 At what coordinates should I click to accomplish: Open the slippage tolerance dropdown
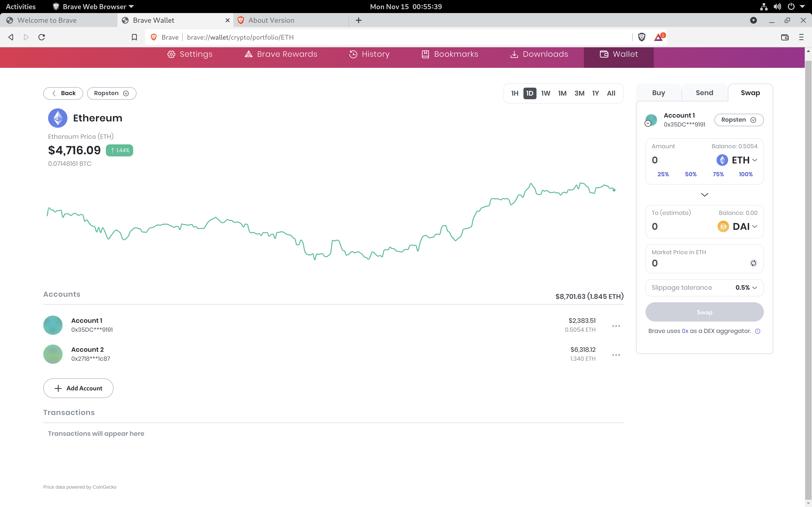click(746, 287)
